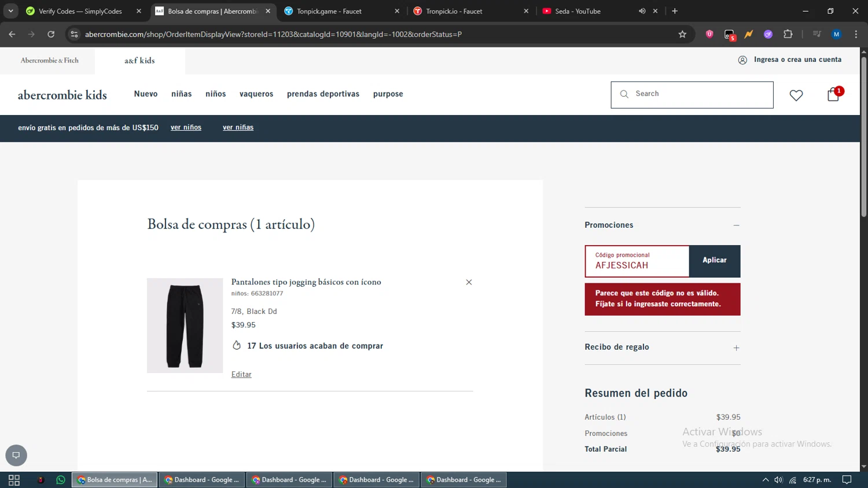Open the Windows Task View icon
The image size is (868, 488).
tap(14, 480)
